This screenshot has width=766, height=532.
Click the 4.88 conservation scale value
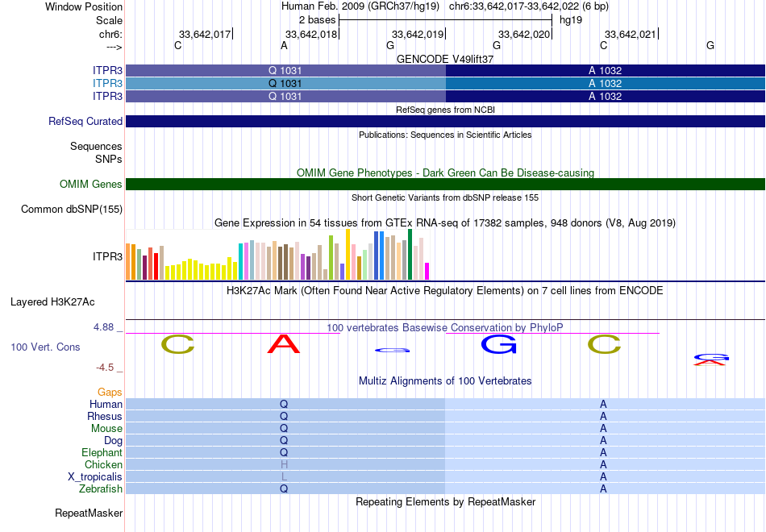(103, 327)
